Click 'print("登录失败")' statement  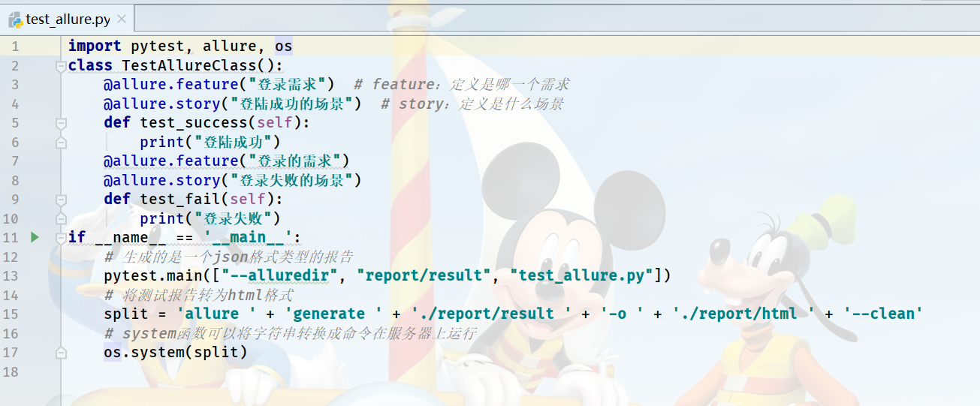[x=210, y=218]
